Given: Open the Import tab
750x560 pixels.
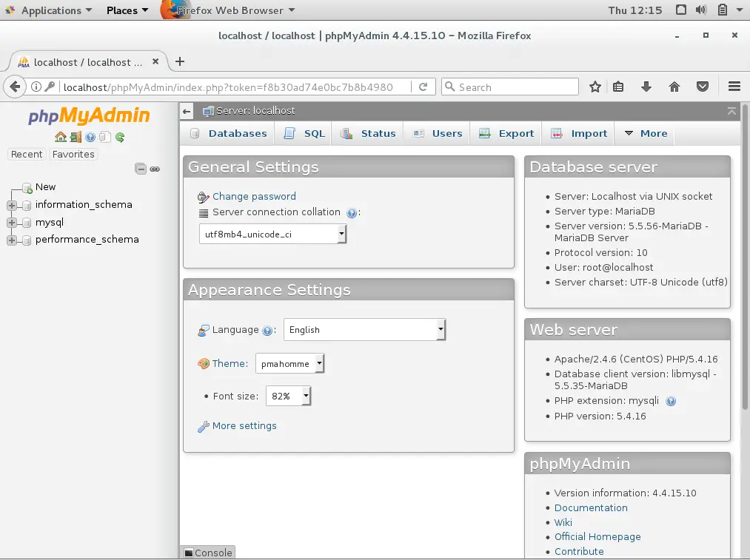Looking at the screenshot, I should [579, 134].
